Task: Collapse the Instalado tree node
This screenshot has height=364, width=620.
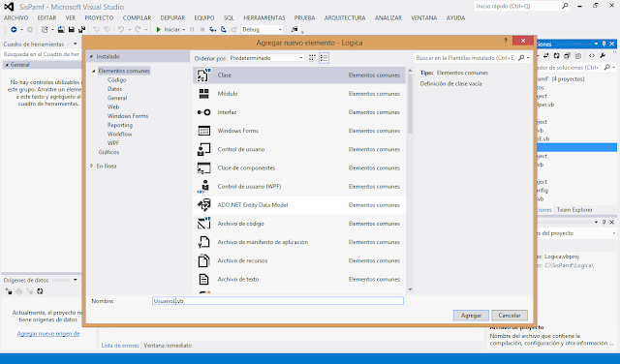Action: pyautogui.click(x=91, y=56)
